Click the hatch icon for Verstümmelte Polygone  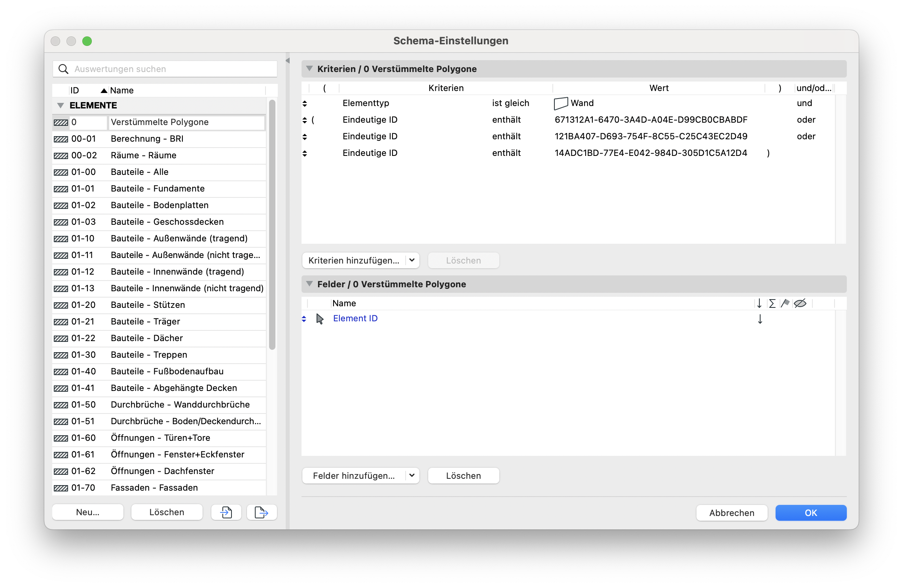point(61,123)
